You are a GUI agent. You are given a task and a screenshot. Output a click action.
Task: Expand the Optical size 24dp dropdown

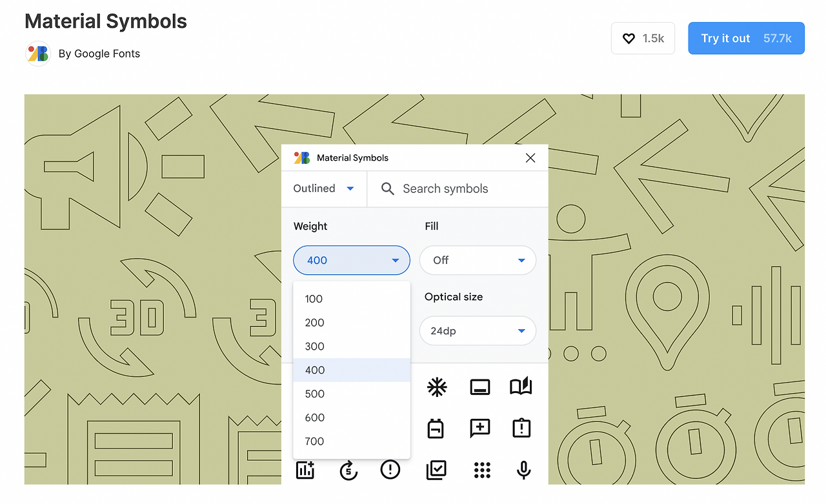(x=478, y=331)
